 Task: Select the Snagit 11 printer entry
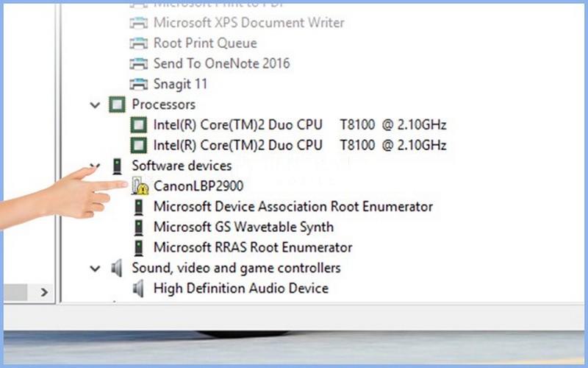click(180, 84)
